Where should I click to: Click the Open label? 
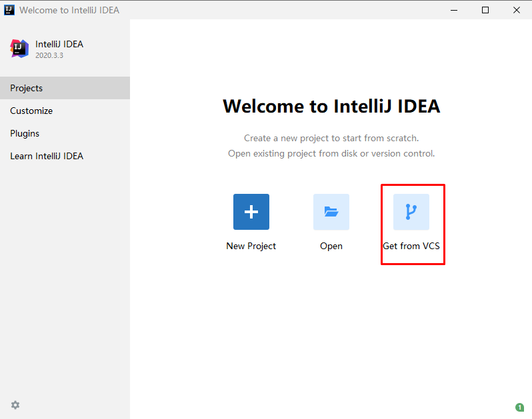click(x=331, y=246)
